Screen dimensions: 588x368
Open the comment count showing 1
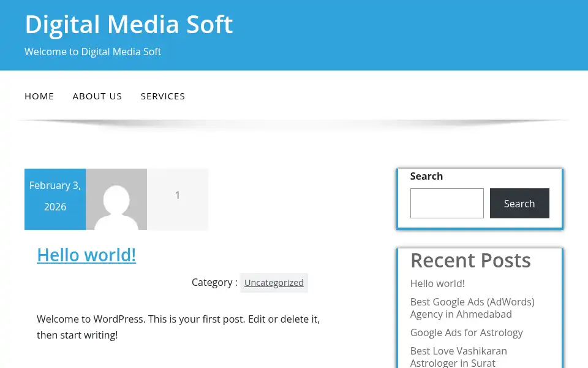pos(178,195)
